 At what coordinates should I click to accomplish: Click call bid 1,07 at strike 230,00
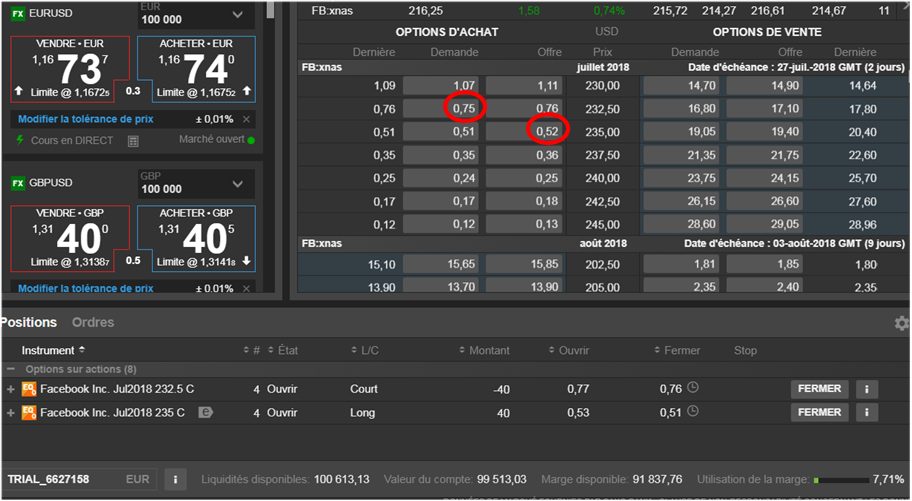[x=441, y=86]
